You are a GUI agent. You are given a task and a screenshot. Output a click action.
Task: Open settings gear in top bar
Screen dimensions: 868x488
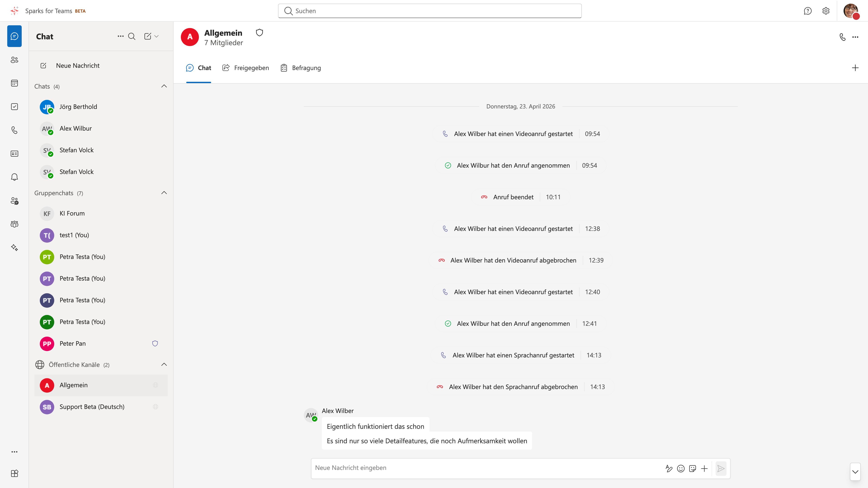(826, 11)
